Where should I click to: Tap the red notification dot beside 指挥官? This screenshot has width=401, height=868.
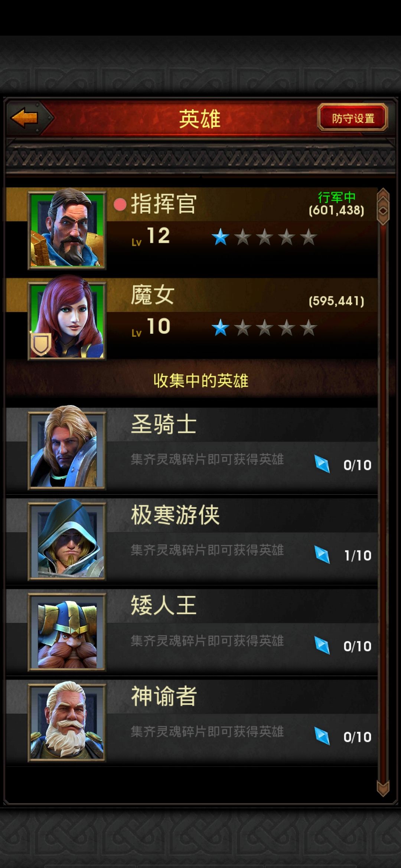[120, 205]
